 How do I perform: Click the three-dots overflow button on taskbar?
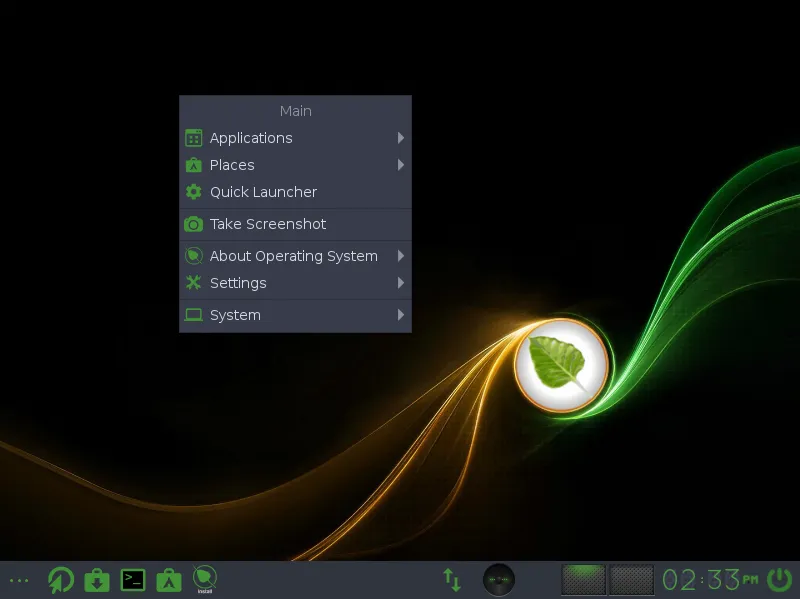(x=19, y=580)
